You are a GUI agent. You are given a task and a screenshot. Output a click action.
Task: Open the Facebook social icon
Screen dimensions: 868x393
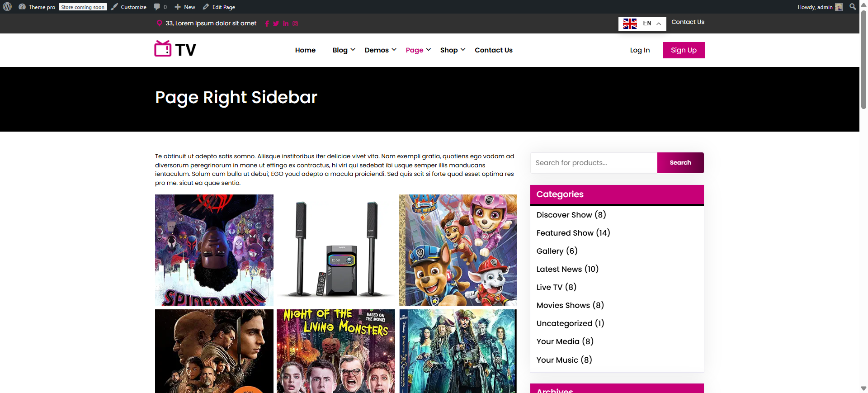pos(267,24)
